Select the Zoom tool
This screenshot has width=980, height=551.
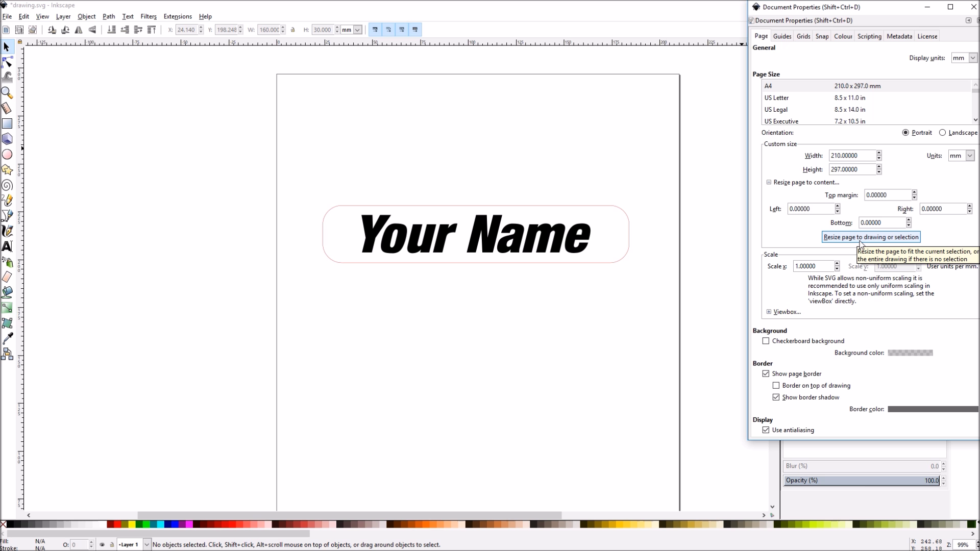[7, 93]
